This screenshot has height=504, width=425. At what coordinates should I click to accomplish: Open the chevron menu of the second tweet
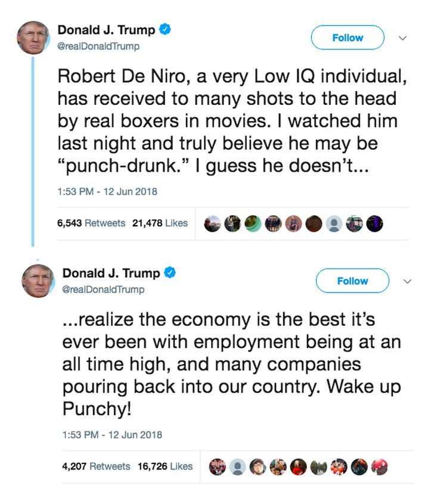pyautogui.click(x=407, y=281)
